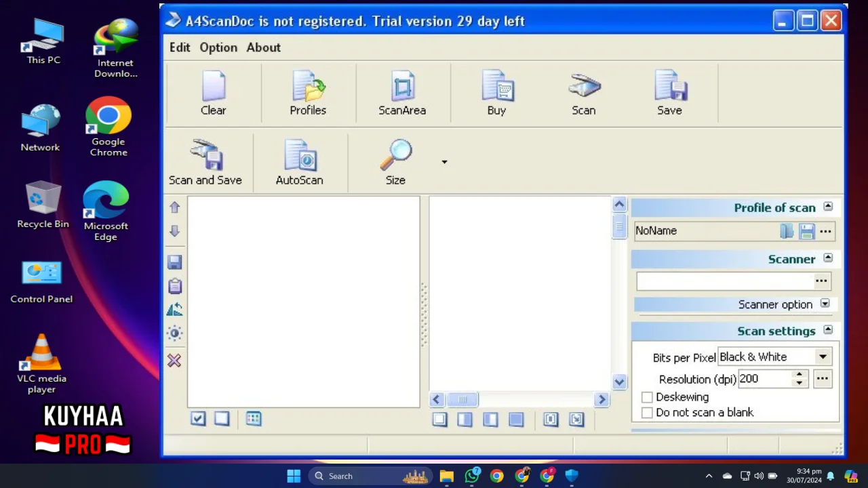Enable Do not scan a blank
Screen dimensions: 868x488
point(647,413)
